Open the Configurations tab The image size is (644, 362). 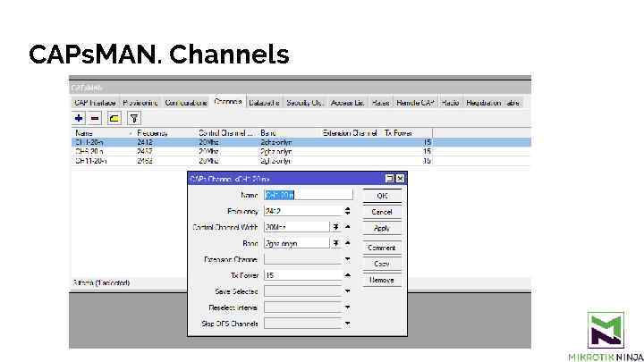(186, 103)
